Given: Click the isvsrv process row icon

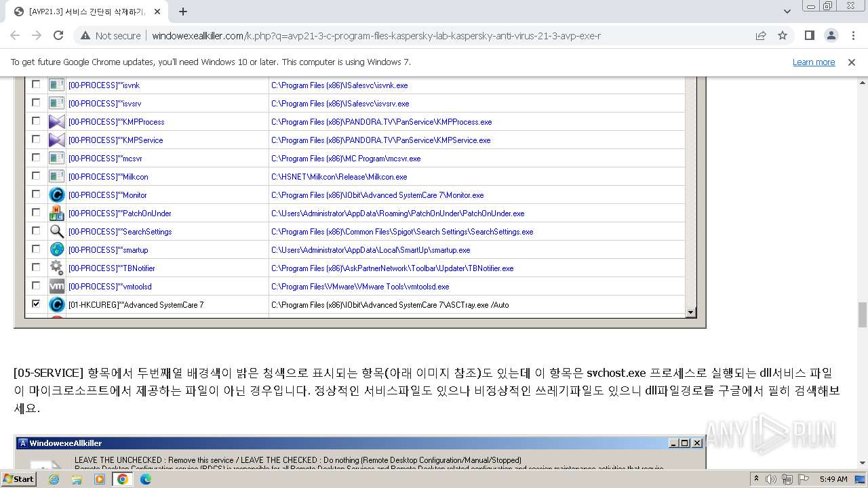Looking at the screenshot, I should (x=57, y=104).
